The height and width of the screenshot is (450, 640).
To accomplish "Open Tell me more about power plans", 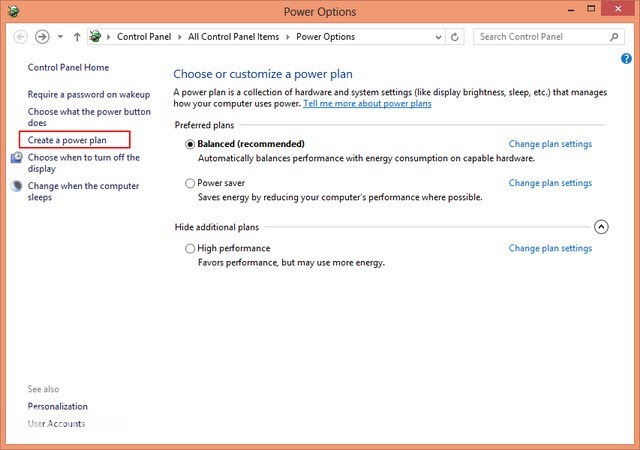I will pyautogui.click(x=367, y=104).
